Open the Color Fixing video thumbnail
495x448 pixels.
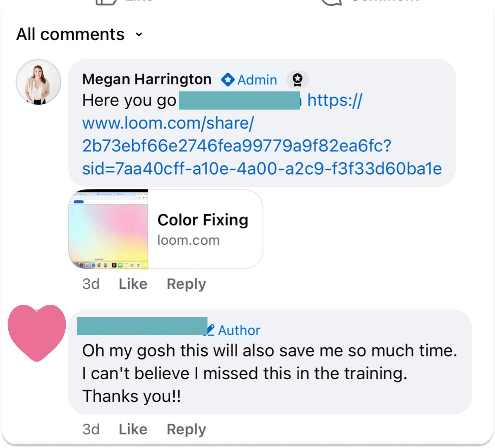point(108,229)
